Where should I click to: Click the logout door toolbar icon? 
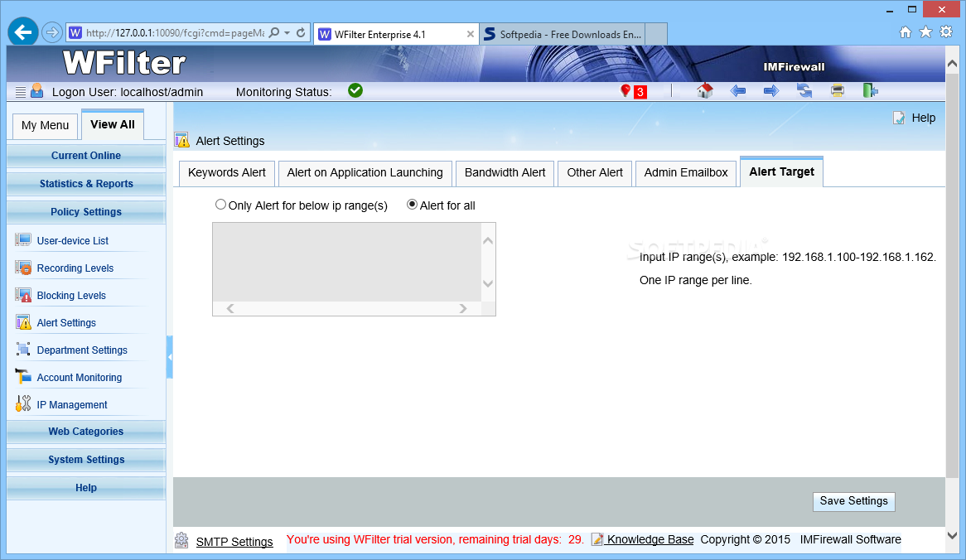tap(870, 90)
